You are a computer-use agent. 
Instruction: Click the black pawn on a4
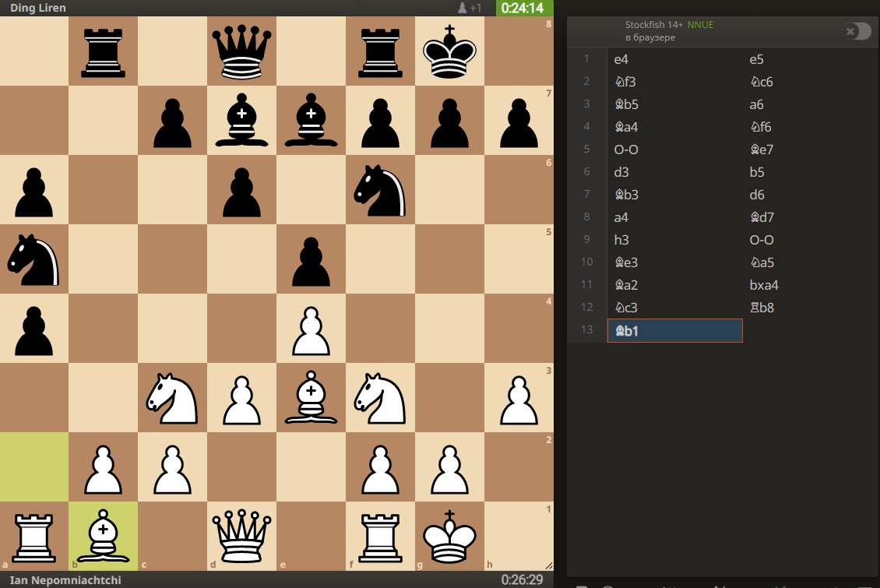pos(33,328)
